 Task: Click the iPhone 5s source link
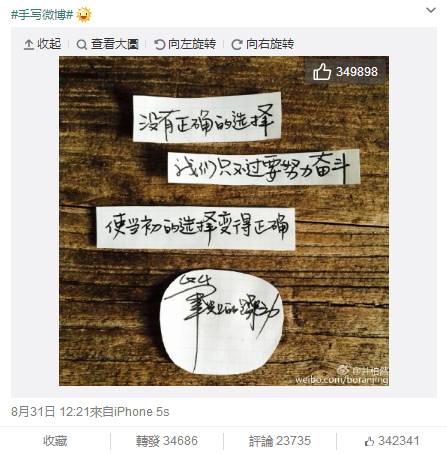141,412
